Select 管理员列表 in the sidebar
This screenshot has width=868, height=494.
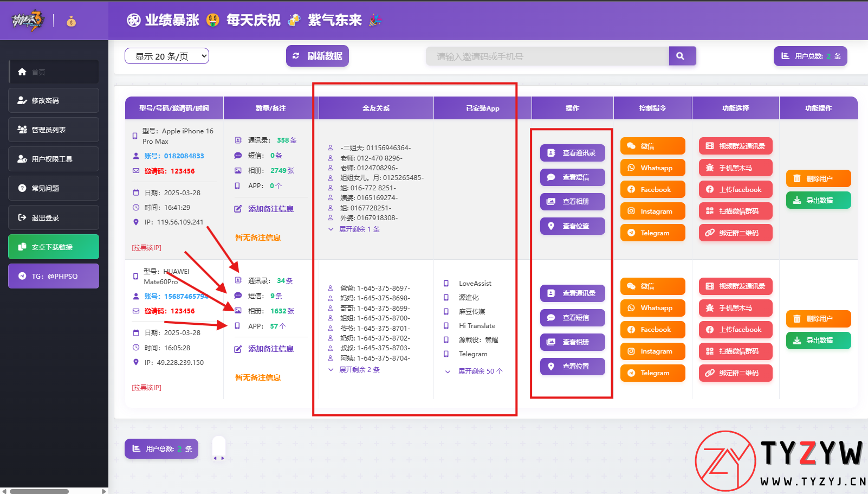point(54,130)
